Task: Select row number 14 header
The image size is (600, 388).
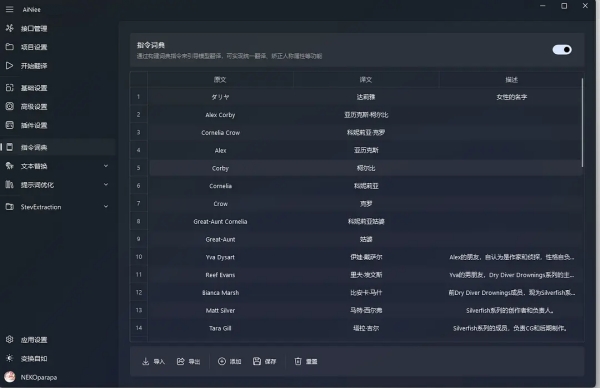Action: [139, 328]
